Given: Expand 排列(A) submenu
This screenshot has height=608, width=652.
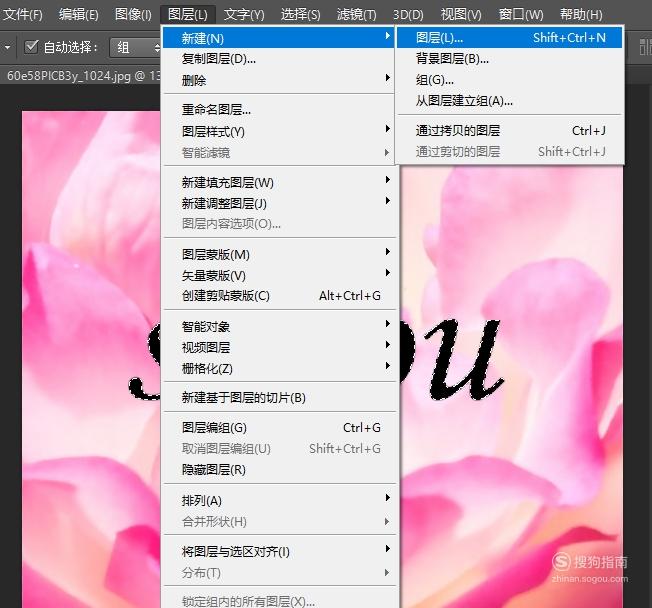Looking at the screenshot, I should pos(278,500).
